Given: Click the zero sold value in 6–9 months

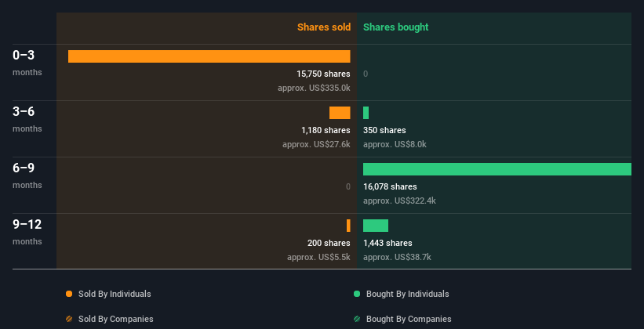Looking at the screenshot, I should click(x=347, y=186).
